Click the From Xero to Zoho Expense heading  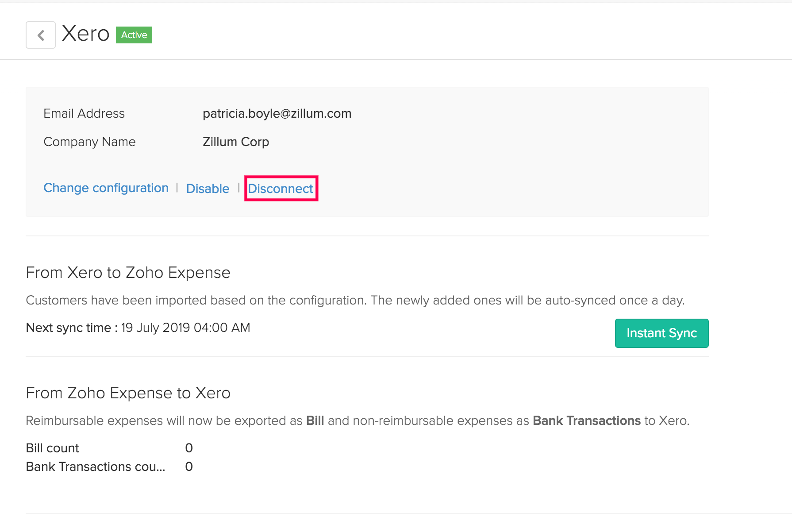(128, 273)
